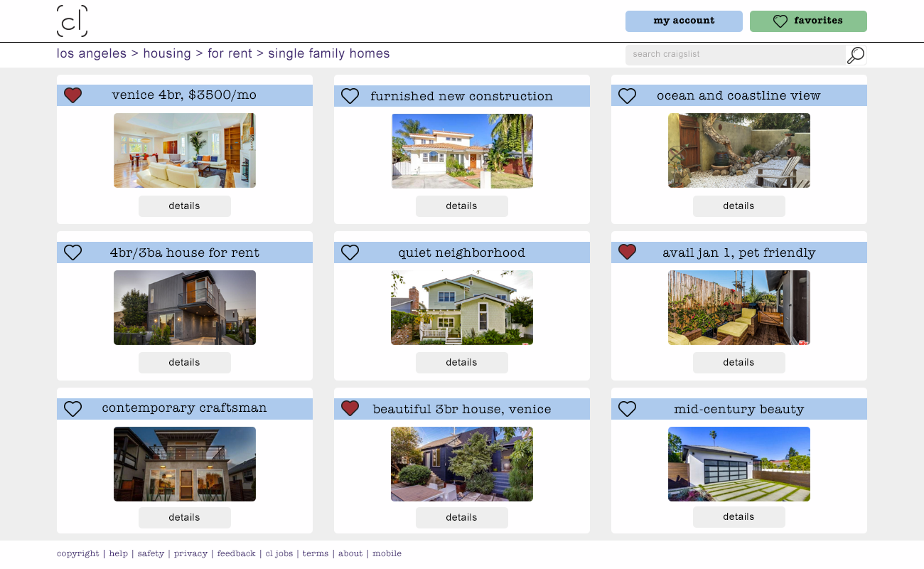
Task: Unfavorite the avail jan 1, pet friendly heart
Action: 627,252
